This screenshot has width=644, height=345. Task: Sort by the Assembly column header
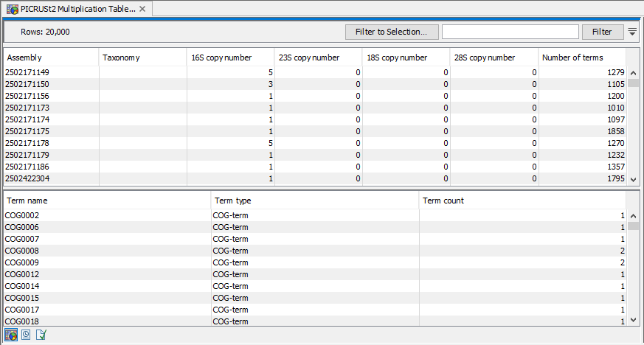pyautogui.click(x=52, y=57)
